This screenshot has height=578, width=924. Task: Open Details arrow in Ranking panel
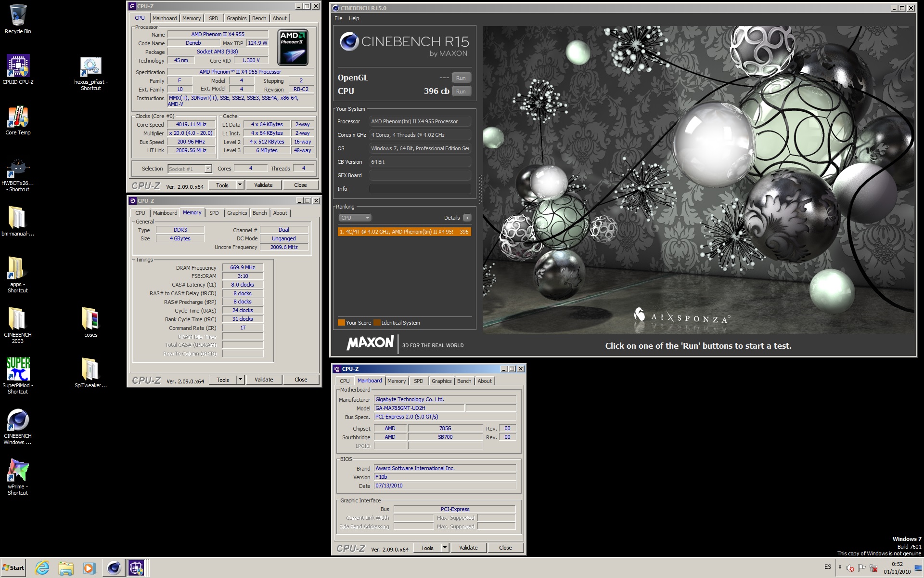click(x=467, y=218)
